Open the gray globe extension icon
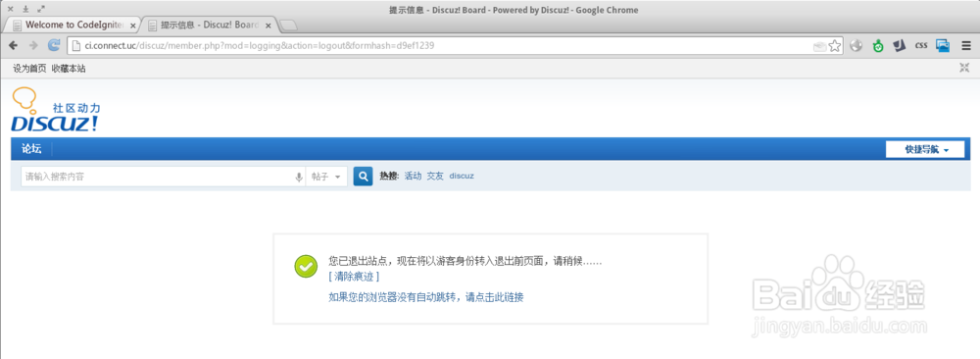 click(857, 46)
